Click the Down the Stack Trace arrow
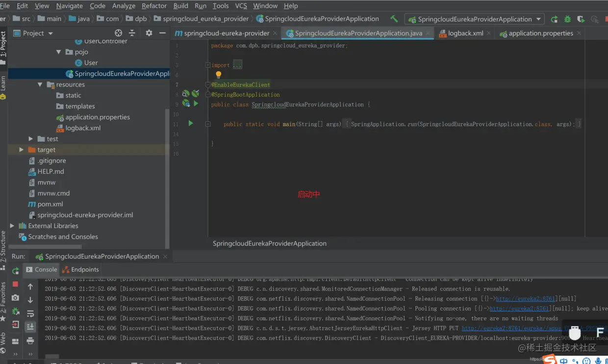The width and height of the screenshot is (608, 364). (30, 300)
